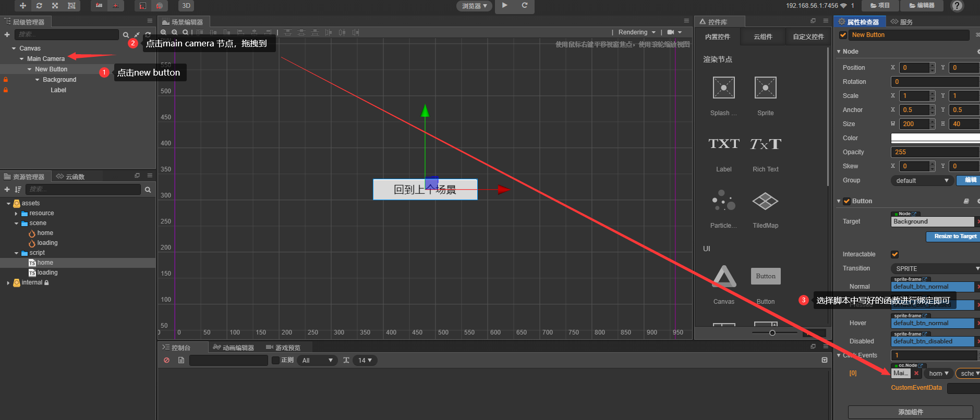Select the Canvas widget icon

724,276
